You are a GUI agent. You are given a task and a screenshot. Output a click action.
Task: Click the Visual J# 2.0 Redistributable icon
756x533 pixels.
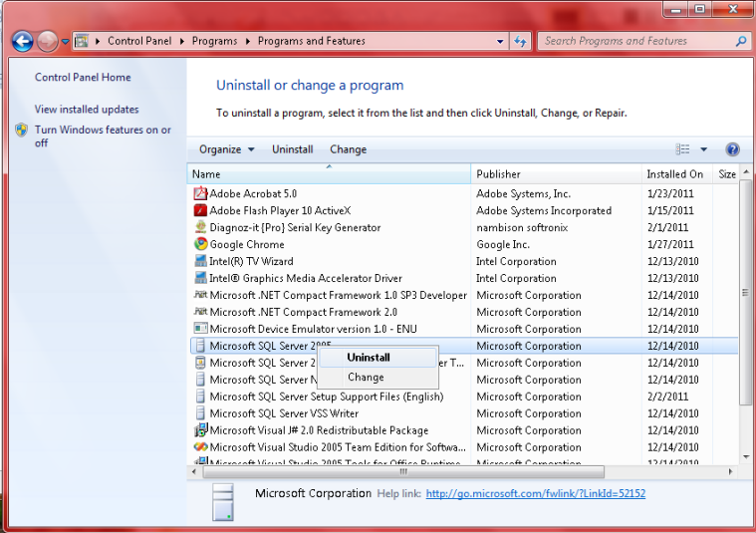click(x=200, y=429)
